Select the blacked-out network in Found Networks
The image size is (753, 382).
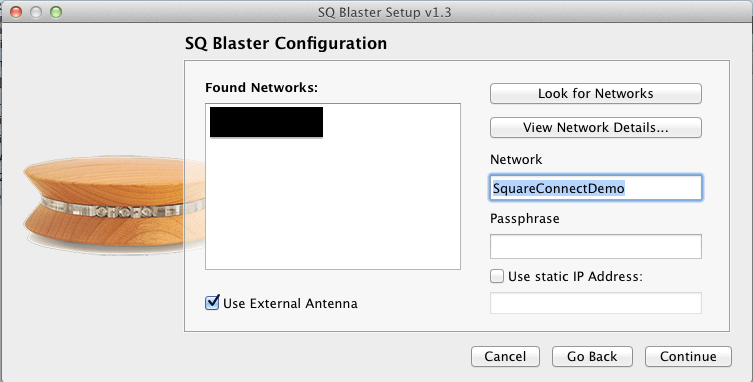267,122
